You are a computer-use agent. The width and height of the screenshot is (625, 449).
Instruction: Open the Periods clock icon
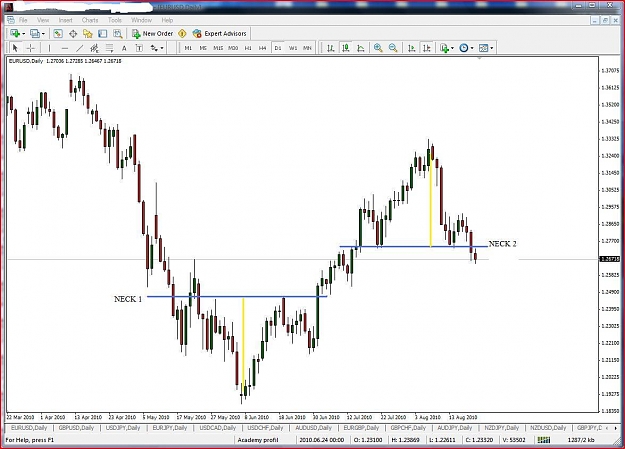click(x=464, y=48)
